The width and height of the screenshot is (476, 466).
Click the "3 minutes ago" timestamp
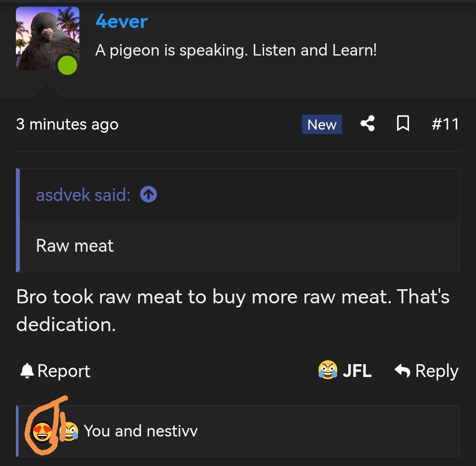[67, 124]
